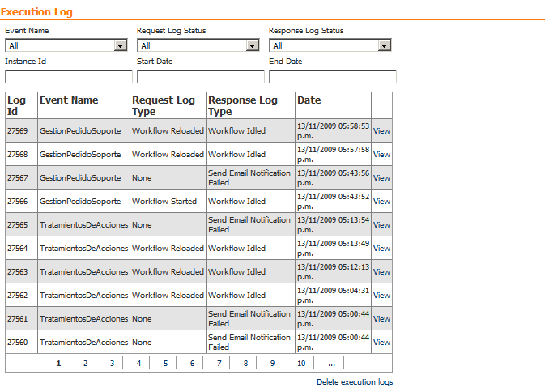Go to page 2 of logs
The image size is (545, 392).
tap(85, 364)
